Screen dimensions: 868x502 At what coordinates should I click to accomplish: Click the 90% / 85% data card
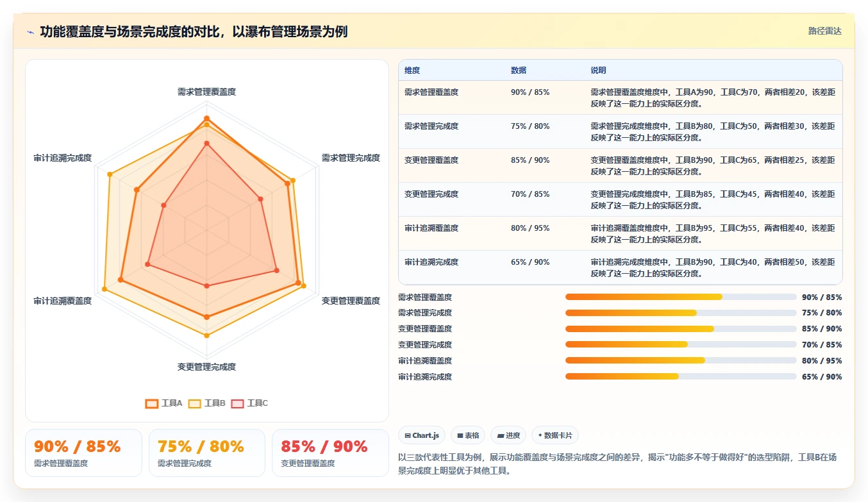tap(83, 453)
